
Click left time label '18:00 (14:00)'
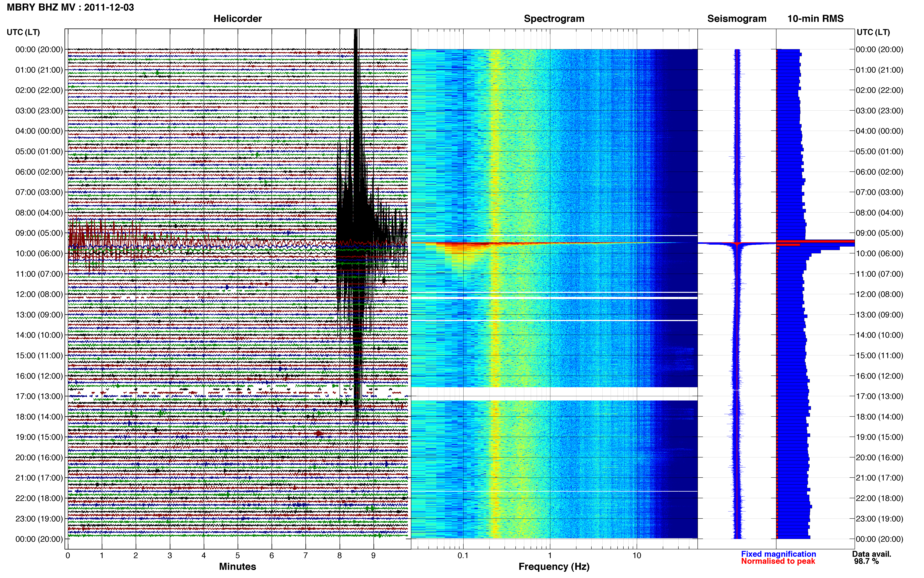[x=39, y=417]
